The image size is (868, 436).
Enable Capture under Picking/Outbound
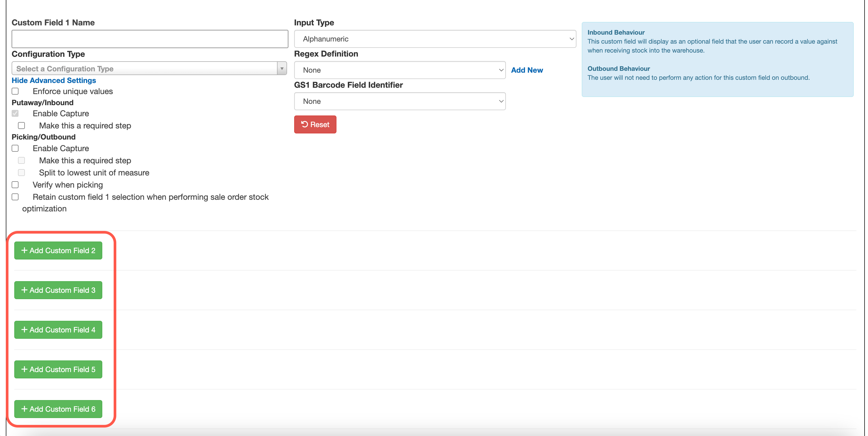pos(15,148)
